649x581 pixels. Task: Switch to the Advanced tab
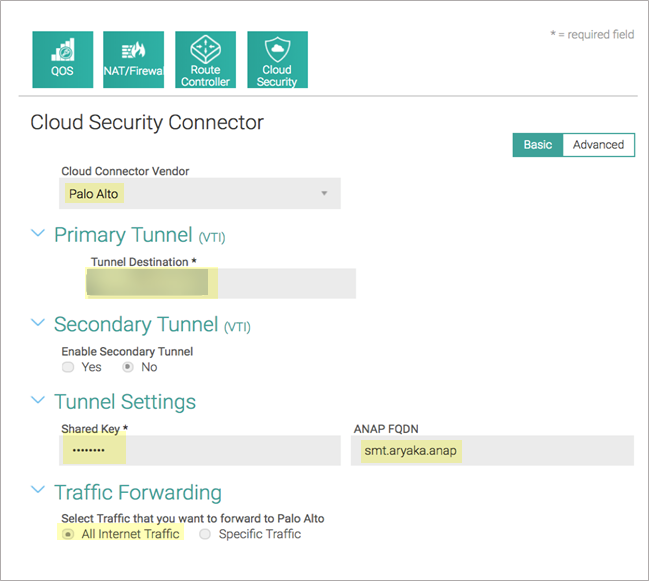[x=598, y=145]
